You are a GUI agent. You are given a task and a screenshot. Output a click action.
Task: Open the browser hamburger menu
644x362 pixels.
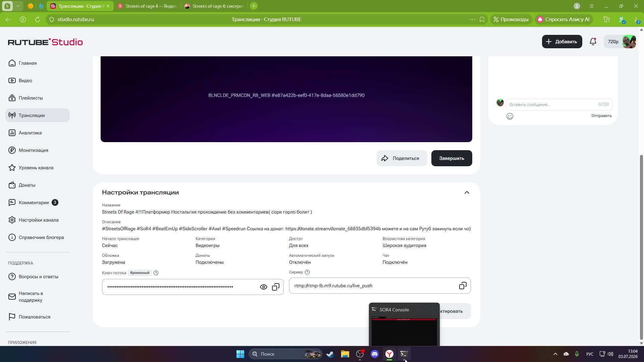point(592,6)
